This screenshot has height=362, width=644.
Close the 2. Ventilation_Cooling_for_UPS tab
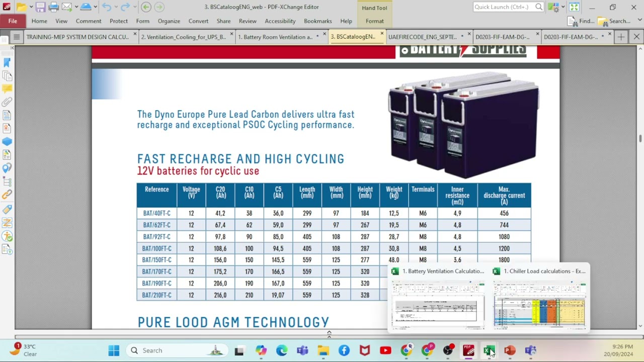pos(231,34)
